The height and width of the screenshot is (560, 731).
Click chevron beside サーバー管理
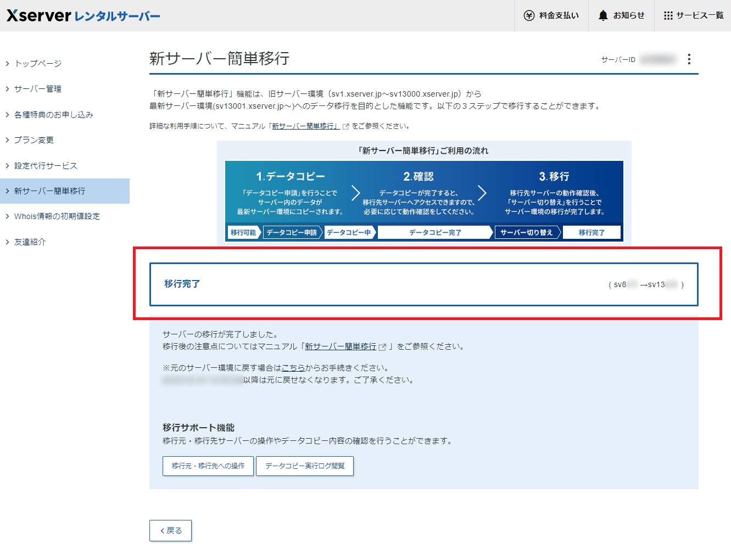pos(7,89)
